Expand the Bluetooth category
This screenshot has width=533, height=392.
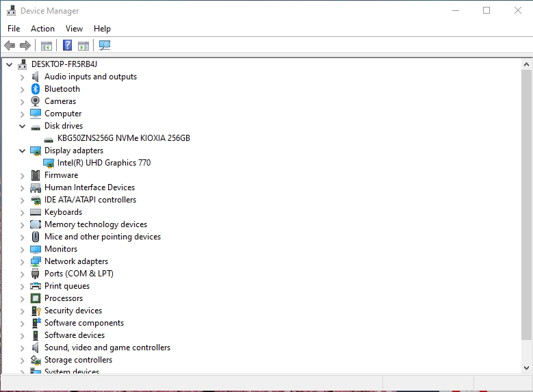point(22,90)
